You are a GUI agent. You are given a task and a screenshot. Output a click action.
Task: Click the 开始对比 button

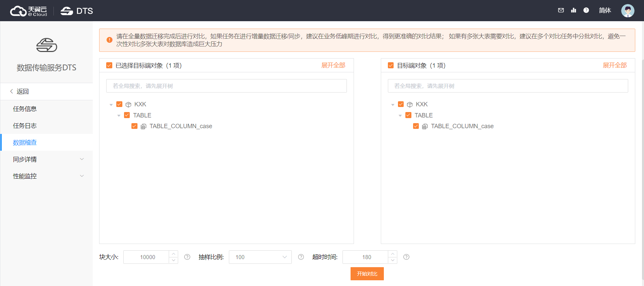pyautogui.click(x=367, y=274)
